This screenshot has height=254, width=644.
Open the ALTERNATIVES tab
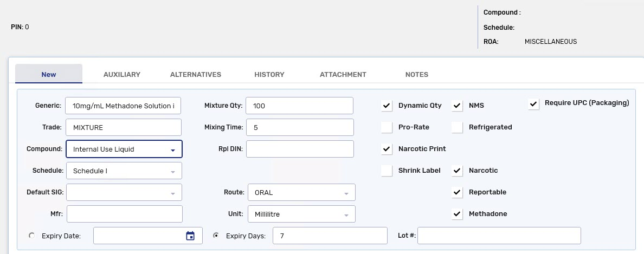coord(196,74)
